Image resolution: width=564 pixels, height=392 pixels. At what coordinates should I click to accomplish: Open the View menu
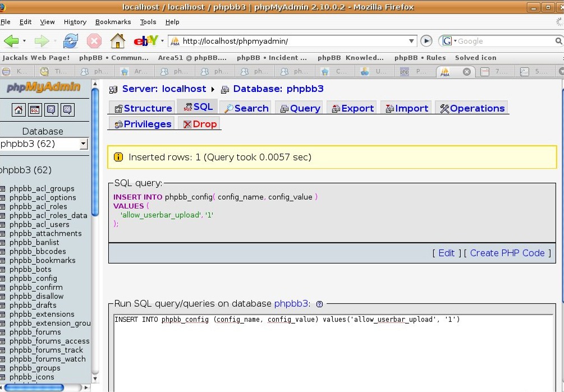coord(48,22)
